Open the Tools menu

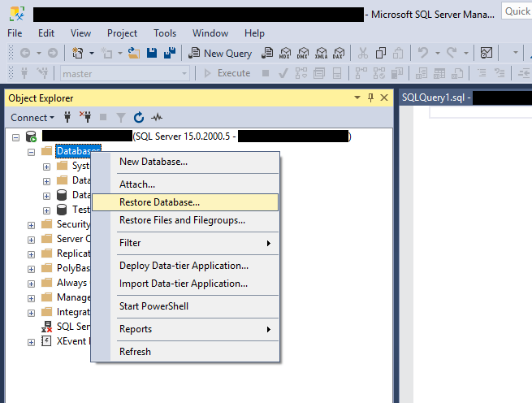tap(165, 33)
